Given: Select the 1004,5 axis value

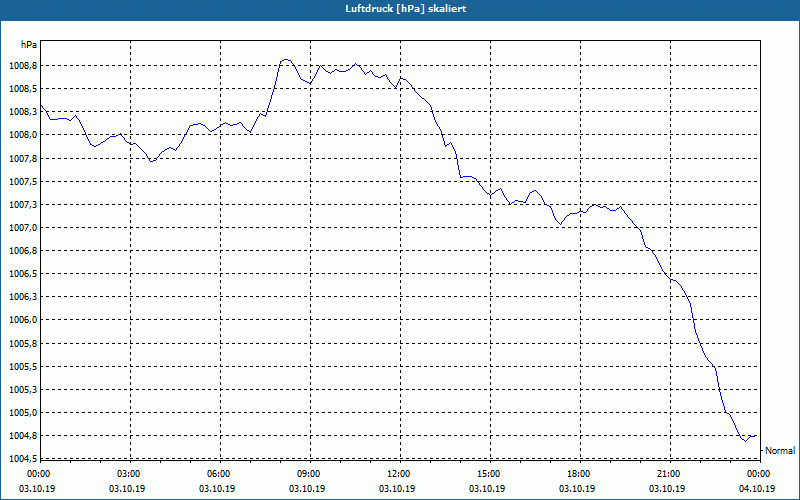Looking at the screenshot, I should [x=23, y=459].
